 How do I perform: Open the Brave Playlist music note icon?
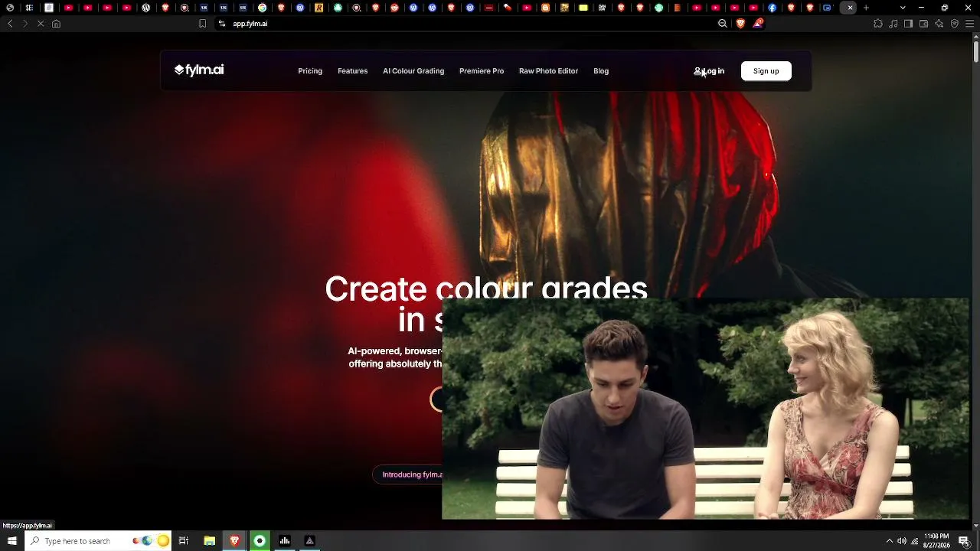click(893, 24)
